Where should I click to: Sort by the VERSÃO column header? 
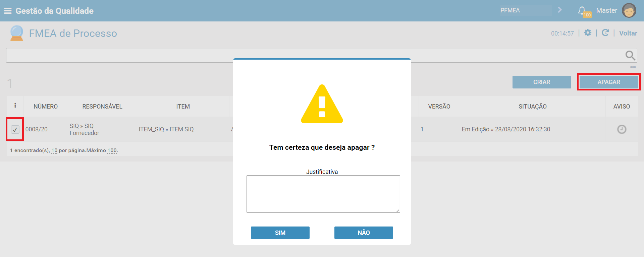(x=439, y=107)
